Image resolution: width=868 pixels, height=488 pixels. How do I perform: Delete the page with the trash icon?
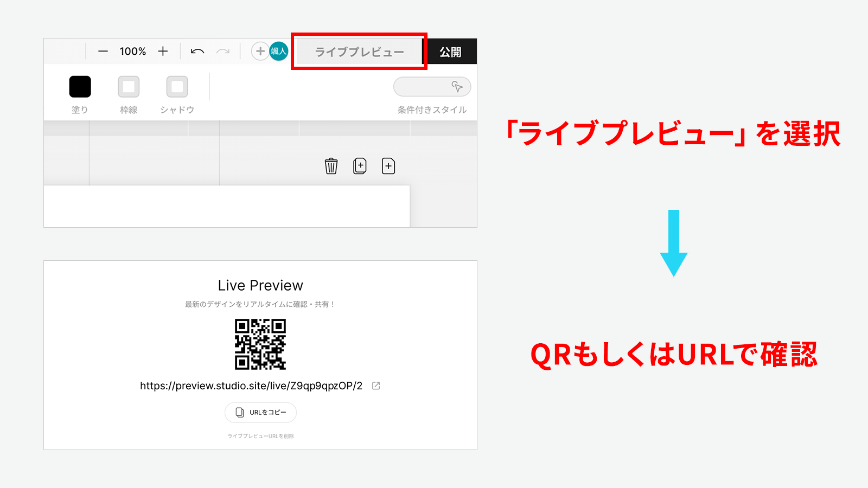(331, 166)
